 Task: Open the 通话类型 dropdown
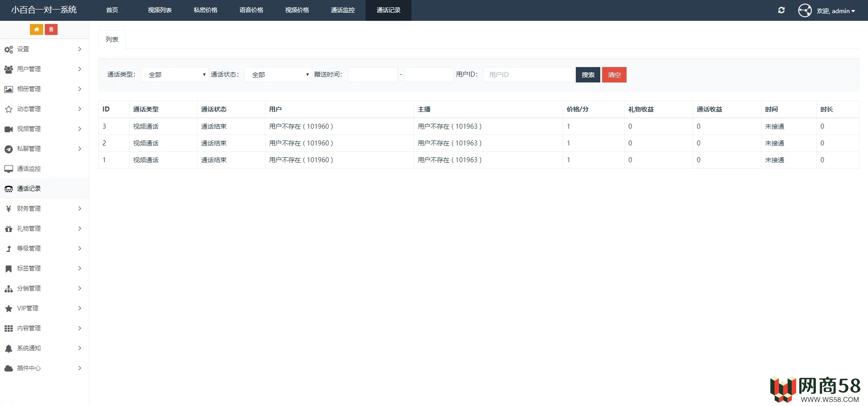175,75
